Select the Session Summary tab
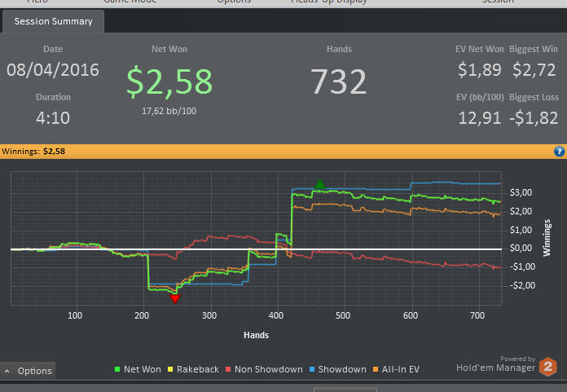The height and width of the screenshot is (392, 567). tap(53, 21)
